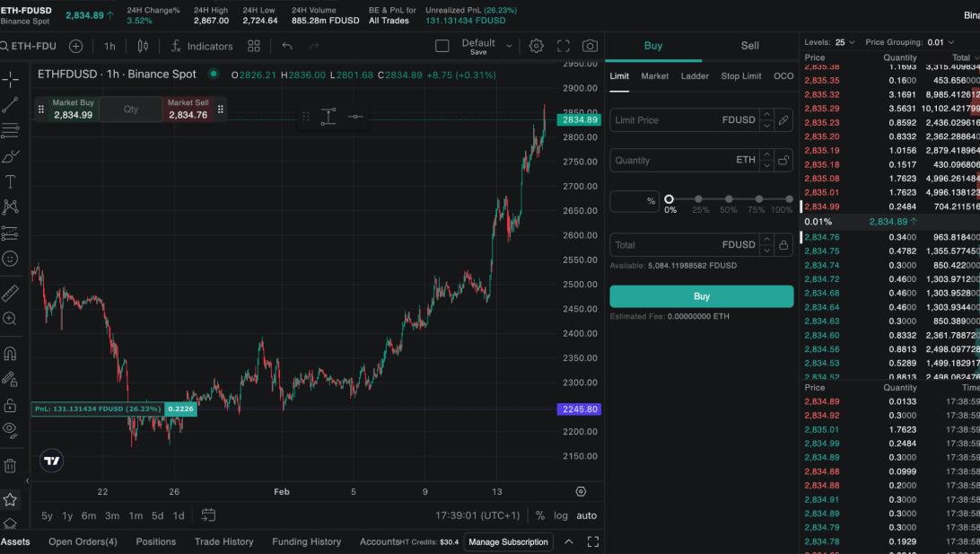Open the Default layout save dropdown

[509, 46]
